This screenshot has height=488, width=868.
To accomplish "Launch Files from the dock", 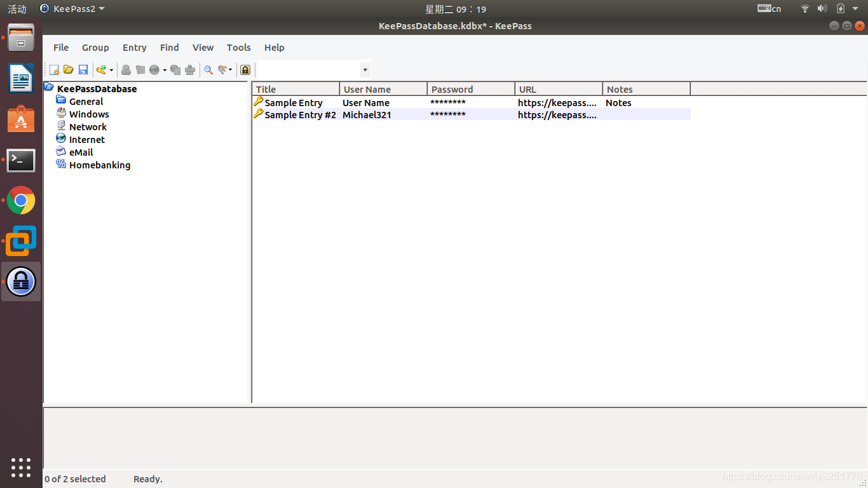I will click(21, 38).
